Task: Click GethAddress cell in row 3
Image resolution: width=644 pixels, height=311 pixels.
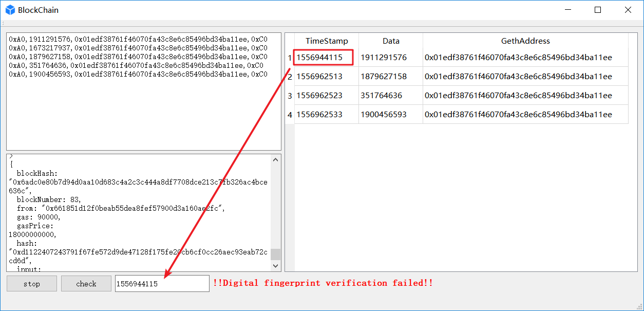Action: (x=525, y=96)
